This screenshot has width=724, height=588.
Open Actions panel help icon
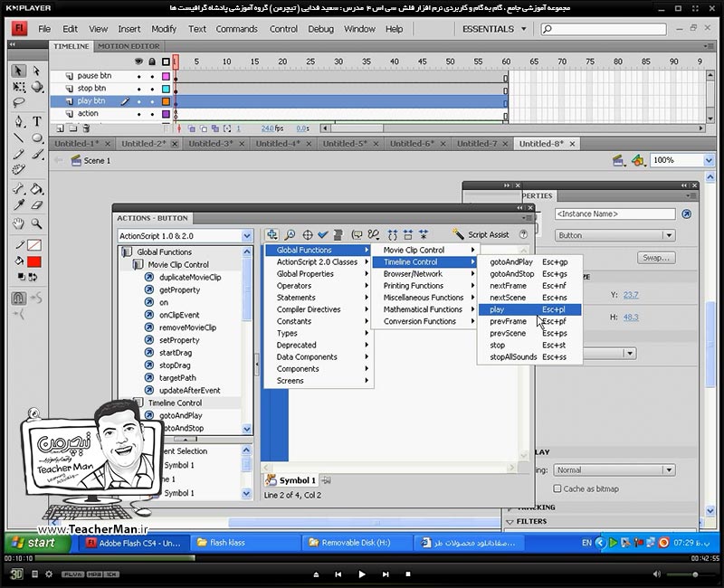(523, 234)
